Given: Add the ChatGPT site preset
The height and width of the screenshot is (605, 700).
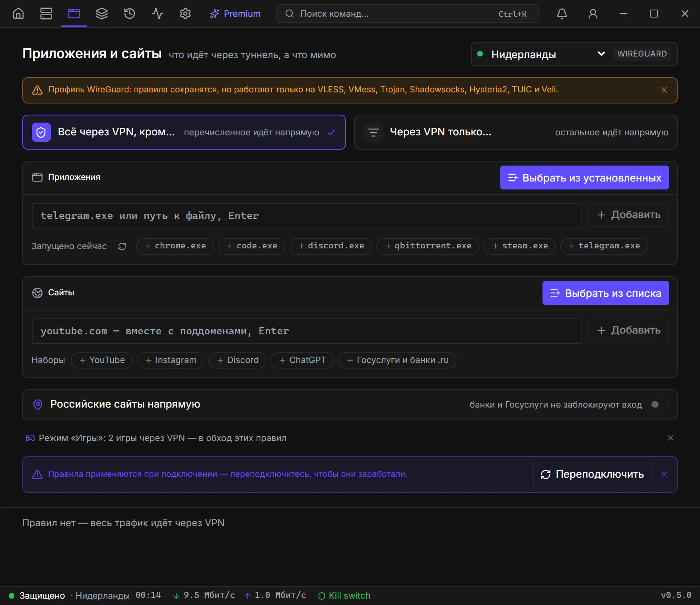Looking at the screenshot, I should [x=302, y=360].
